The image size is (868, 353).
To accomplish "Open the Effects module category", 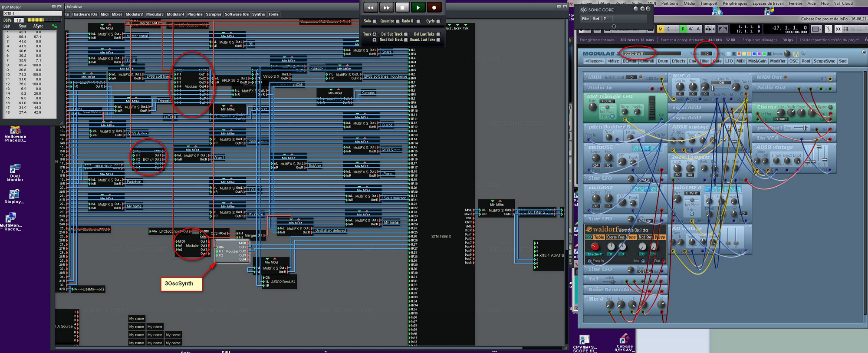I will 679,61.
